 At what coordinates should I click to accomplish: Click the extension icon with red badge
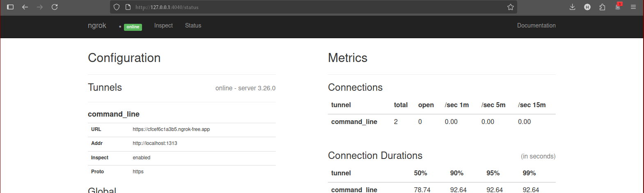click(x=618, y=7)
